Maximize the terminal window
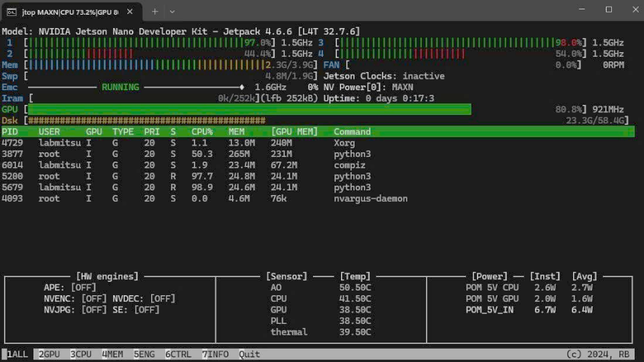This screenshot has width=644, height=362. point(609,10)
